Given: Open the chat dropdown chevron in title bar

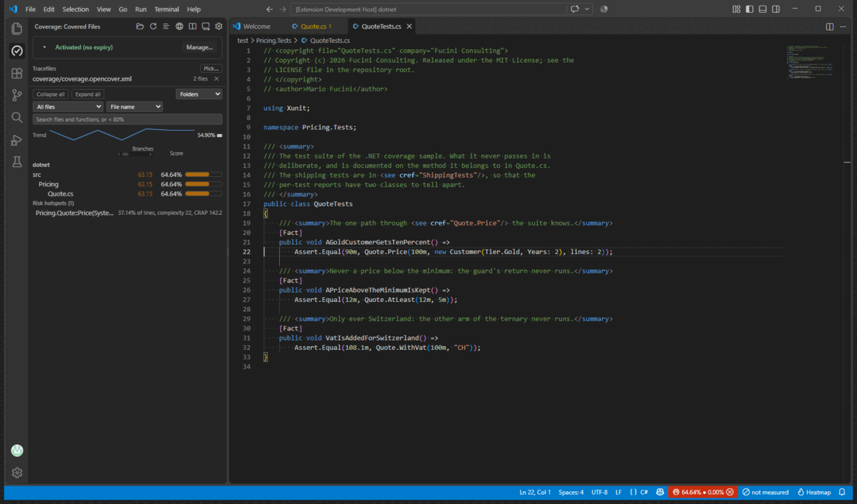Looking at the screenshot, I should [x=588, y=9].
